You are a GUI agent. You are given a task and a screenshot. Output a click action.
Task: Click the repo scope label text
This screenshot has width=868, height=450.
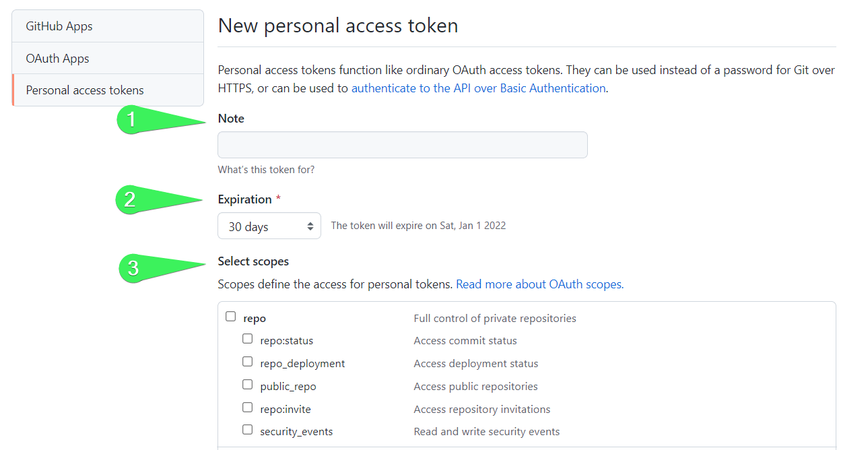point(256,317)
